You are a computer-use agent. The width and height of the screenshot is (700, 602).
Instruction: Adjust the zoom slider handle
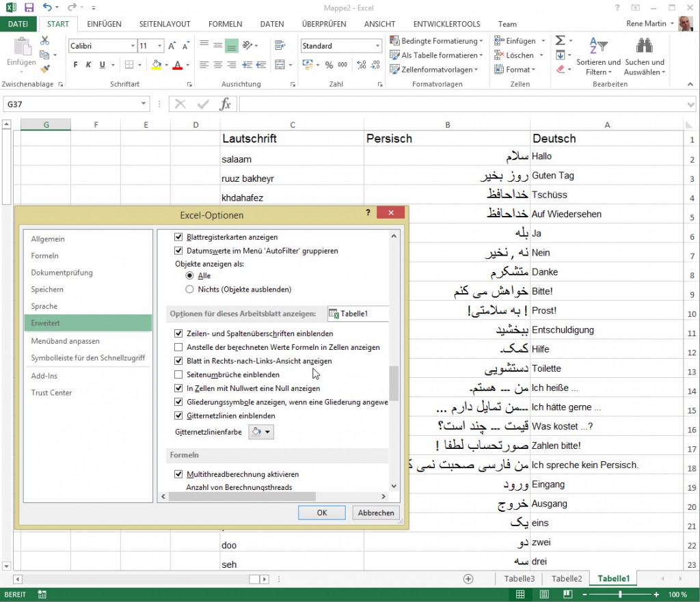point(620,594)
